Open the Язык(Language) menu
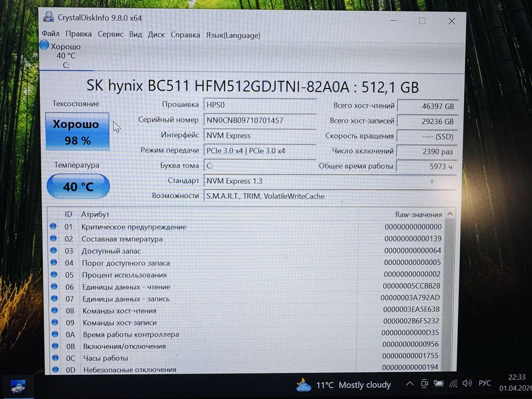Screen dimensions: 532x399 233,35
